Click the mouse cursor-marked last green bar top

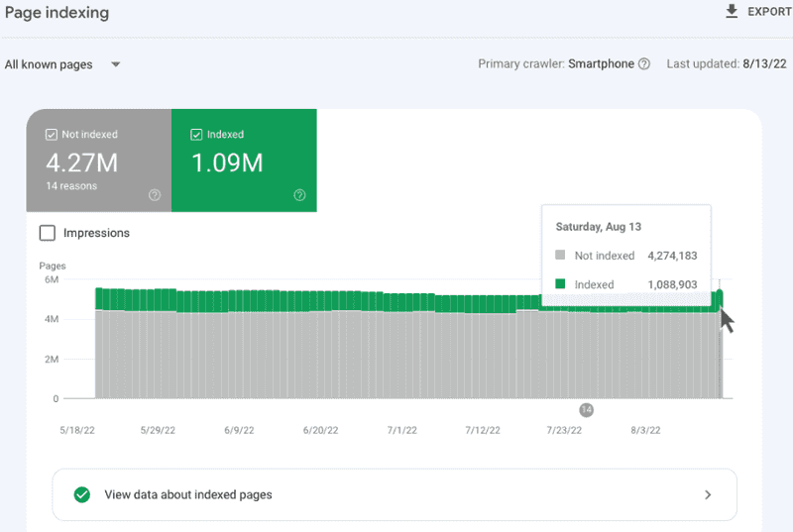(720, 295)
